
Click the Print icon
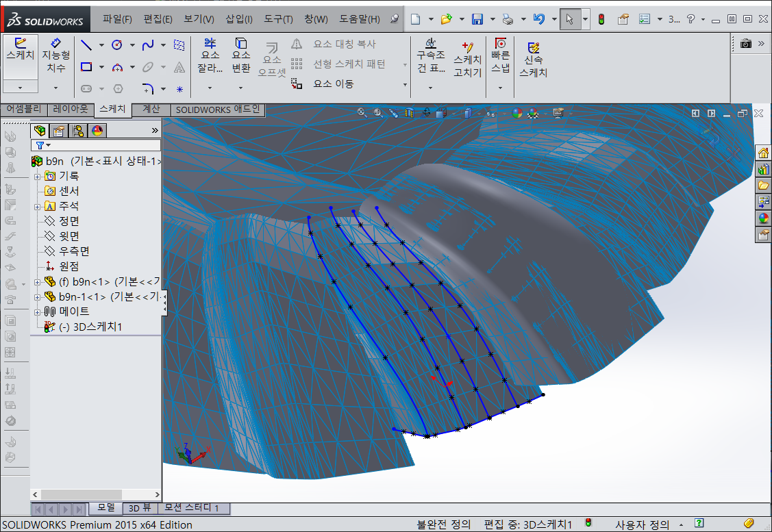[x=508, y=19]
